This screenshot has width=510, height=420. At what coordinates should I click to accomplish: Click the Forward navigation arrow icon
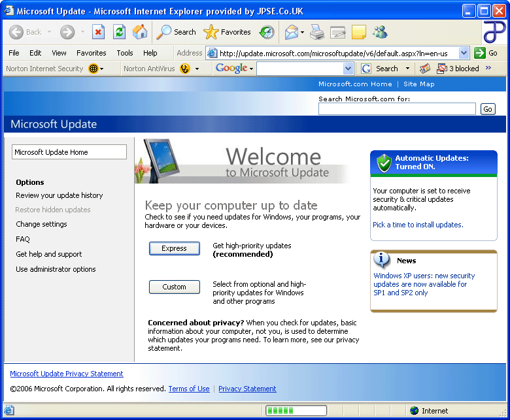pos(67,32)
